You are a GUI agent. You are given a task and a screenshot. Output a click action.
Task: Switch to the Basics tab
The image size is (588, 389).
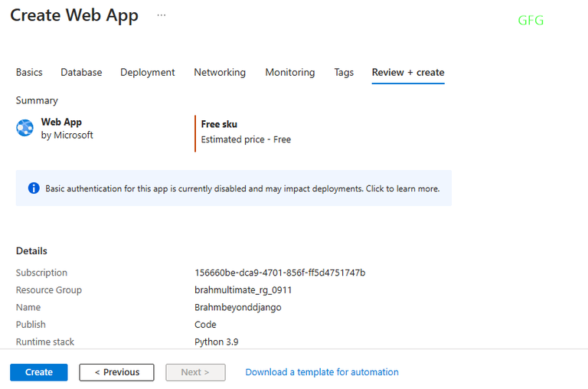[x=29, y=72]
